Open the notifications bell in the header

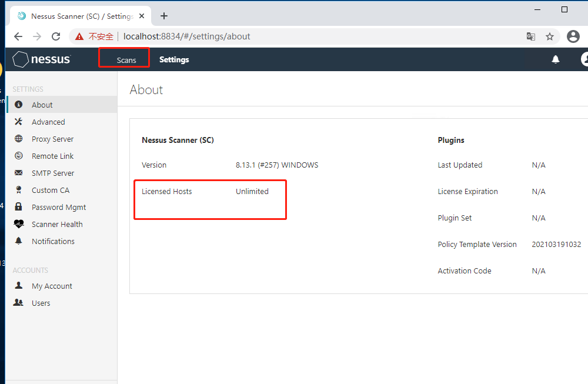pos(556,59)
